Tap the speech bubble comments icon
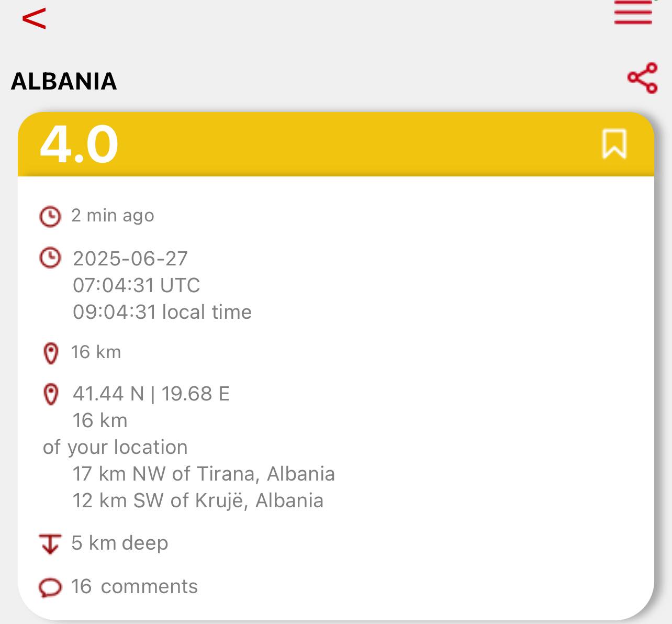The height and width of the screenshot is (624, 672). (x=50, y=587)
